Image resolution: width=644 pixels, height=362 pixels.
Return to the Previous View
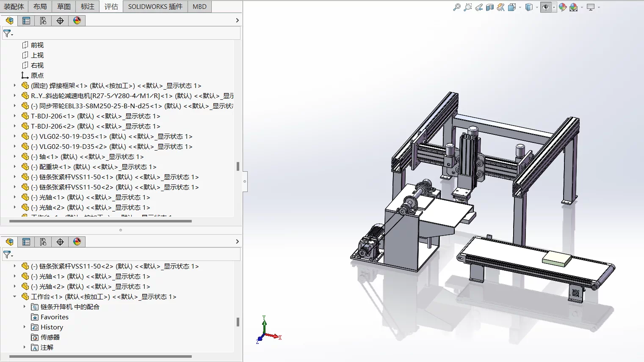[x=479, y=7]
